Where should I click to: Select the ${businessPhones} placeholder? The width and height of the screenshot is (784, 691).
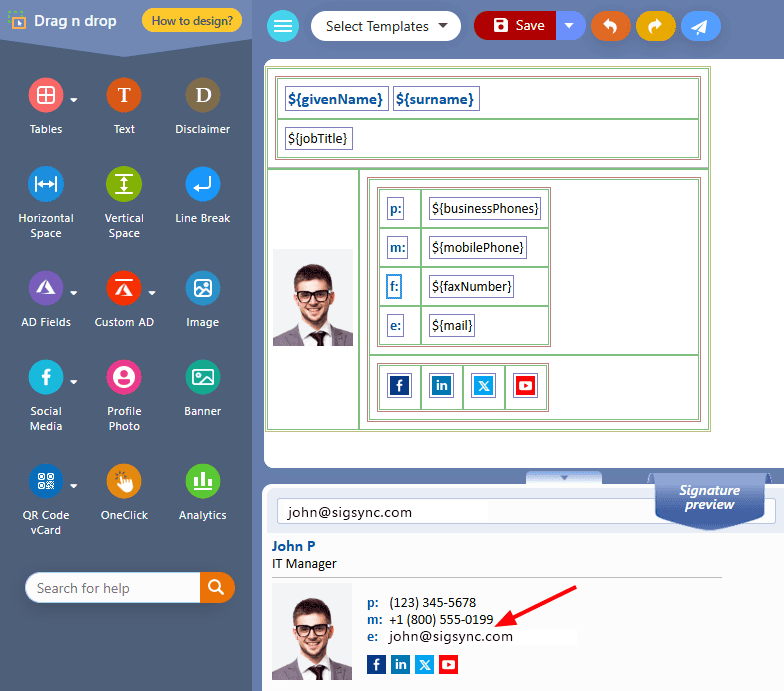coord(485,208)
